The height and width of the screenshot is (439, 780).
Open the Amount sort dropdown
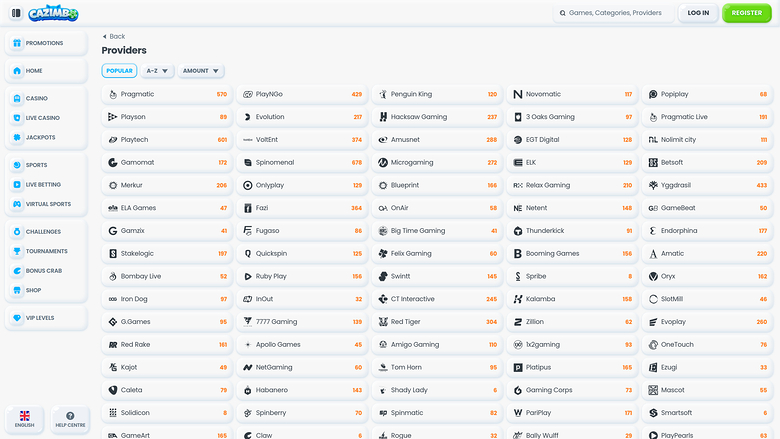pyautogui.click(x=201, y=71)
